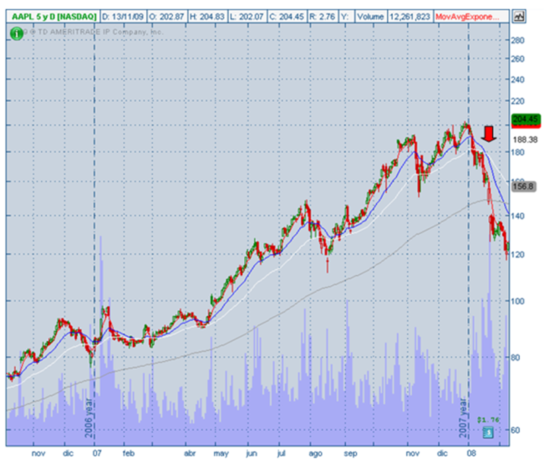Click the 280 price axis label
This screenshot has height=468, width=549.
(x=517, y=40)
